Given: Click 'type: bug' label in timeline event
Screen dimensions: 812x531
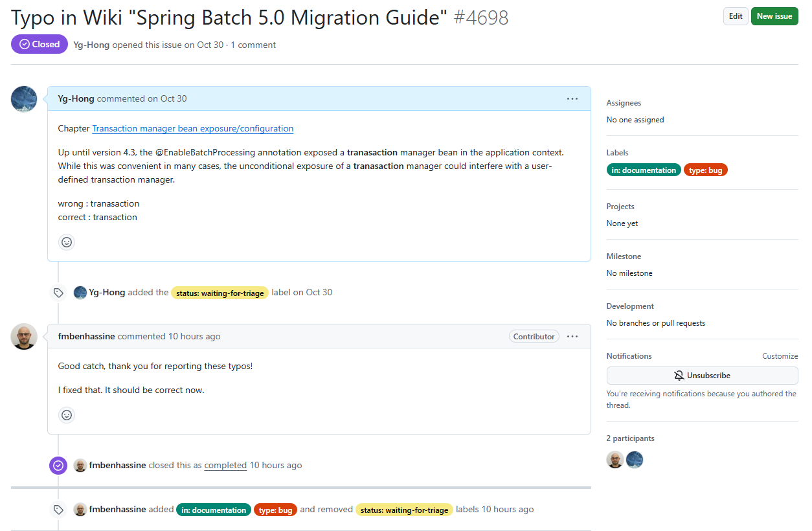Looking at the screenshot, I should coord(275,510).
